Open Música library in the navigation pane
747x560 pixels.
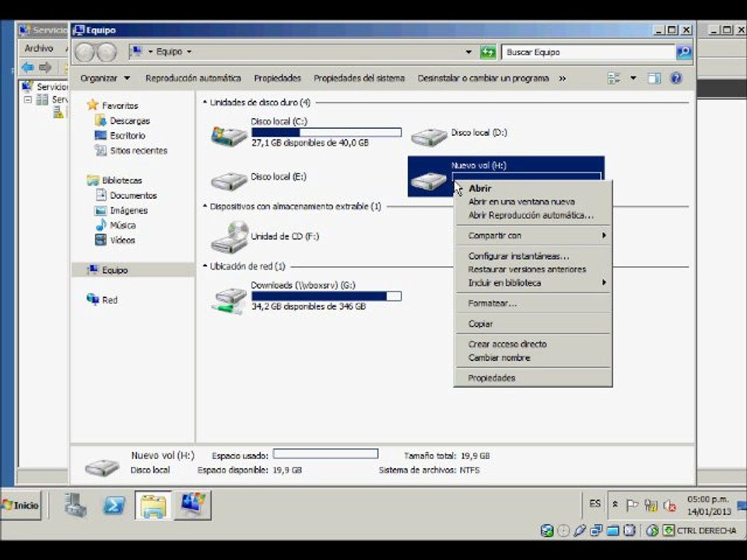[x=122, y=225]
